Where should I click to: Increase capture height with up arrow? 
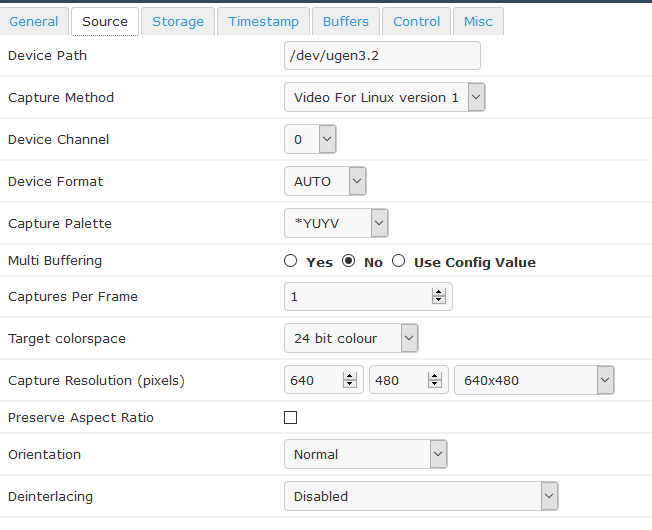click(435, 376)
